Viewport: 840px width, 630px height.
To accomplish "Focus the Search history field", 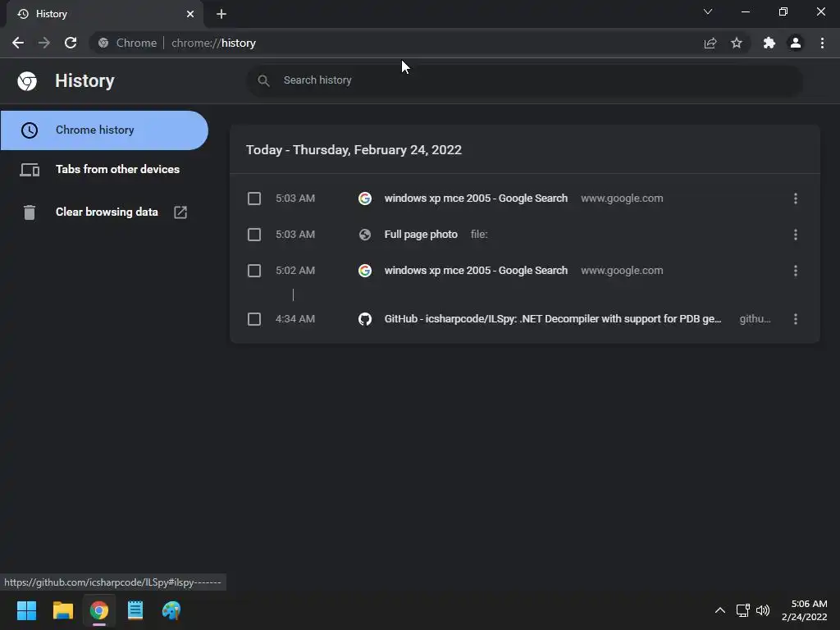I will click(524, 80).
